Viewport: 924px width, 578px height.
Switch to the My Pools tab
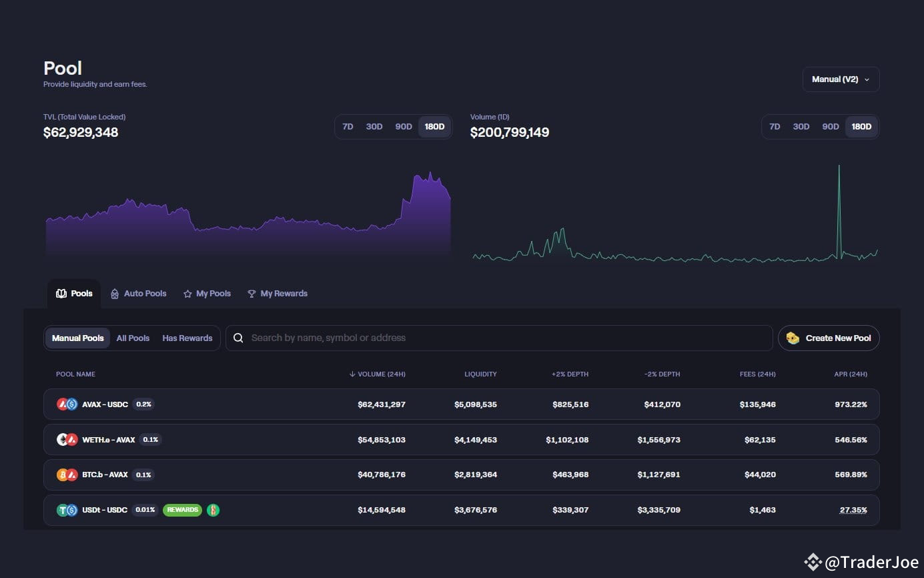point(207,293)
